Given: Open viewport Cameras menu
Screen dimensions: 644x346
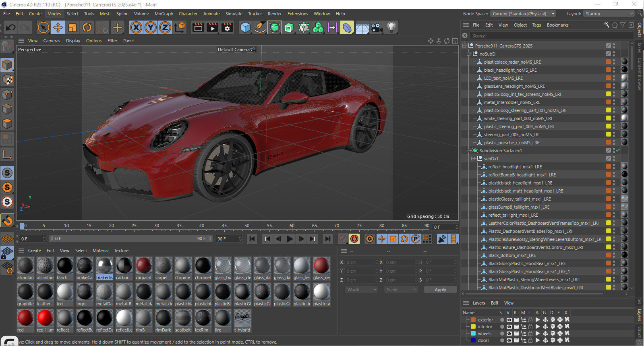Looking at the screenshot, I should click(x=52, y=41).
